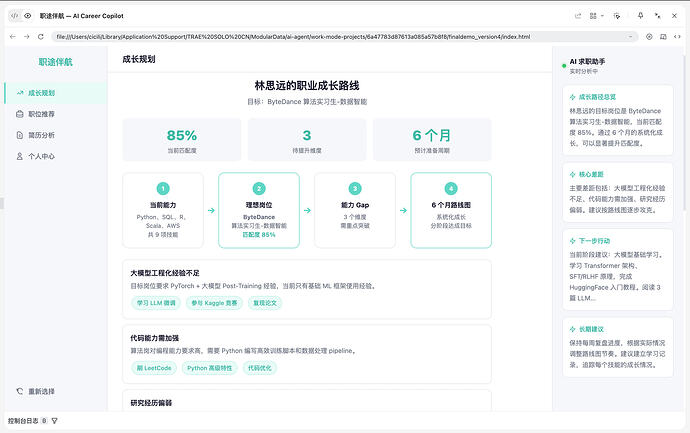Click the 代码优化 tag
This screenshot has width=690, height=433.
260,368
